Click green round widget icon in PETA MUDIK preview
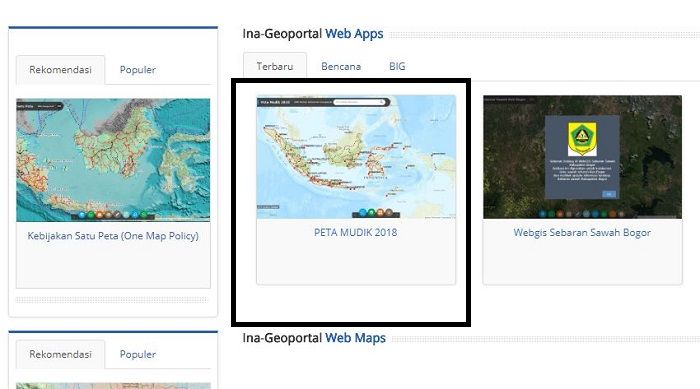This screenshot has height=389, width=700. pyautogui.click(x=371, y=213)
